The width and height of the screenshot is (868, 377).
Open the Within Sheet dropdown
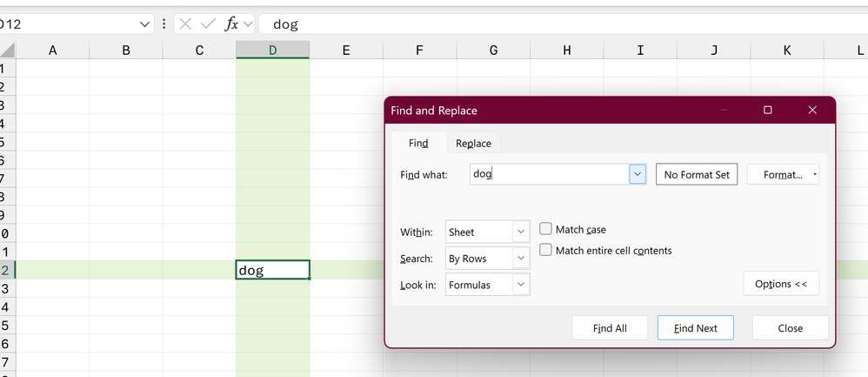pyautogui.click(x=521, y=232)
